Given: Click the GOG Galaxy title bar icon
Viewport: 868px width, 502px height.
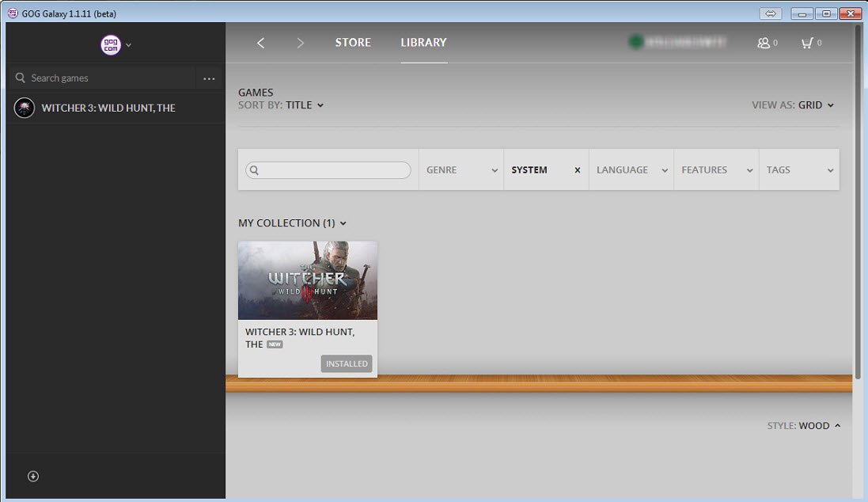Looking at the screenshot, I should [13, 13].
